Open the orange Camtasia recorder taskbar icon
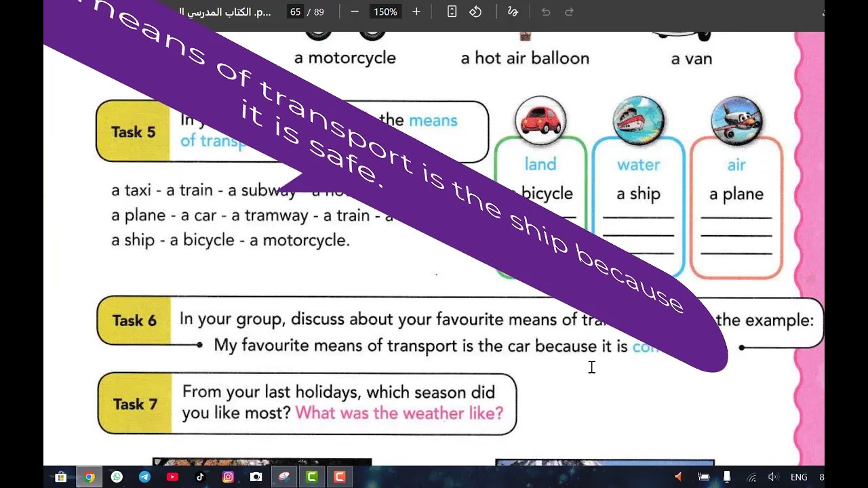 [x=340, y=477]
